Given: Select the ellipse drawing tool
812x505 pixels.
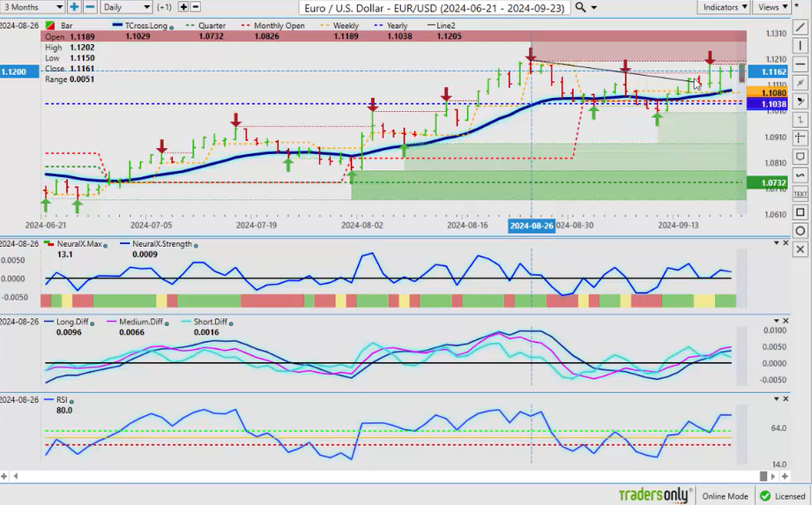Looking at the screenshot, I should point(800,231).
